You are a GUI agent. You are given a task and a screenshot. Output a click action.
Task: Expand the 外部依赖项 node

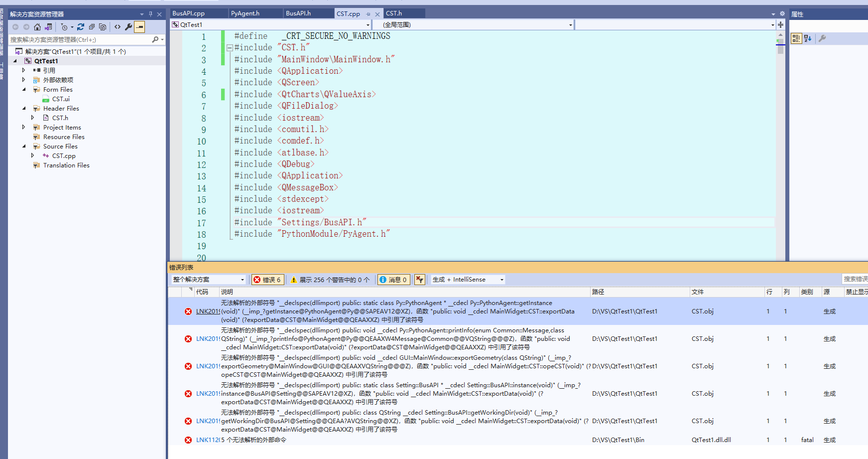[24, 80]
